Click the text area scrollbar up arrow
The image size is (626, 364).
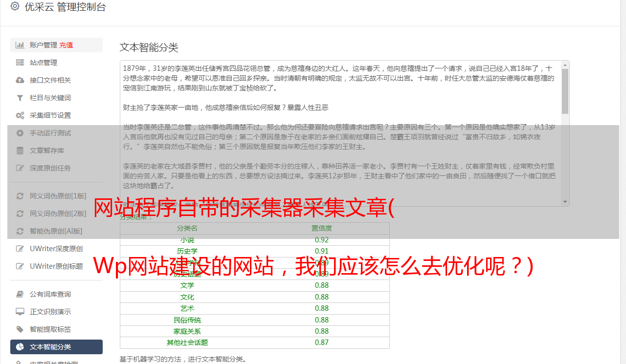pyautogui.click(x=565, y=65)
